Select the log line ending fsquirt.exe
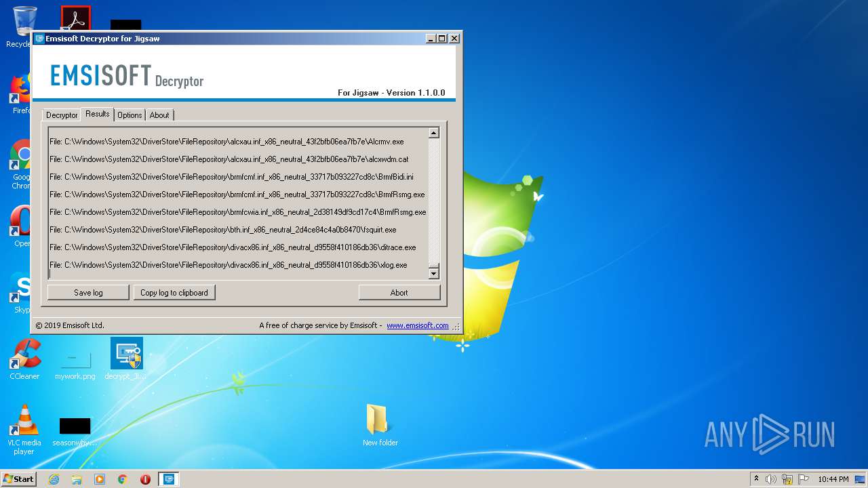This screenshot has height=488, width=868. [223, 230]
